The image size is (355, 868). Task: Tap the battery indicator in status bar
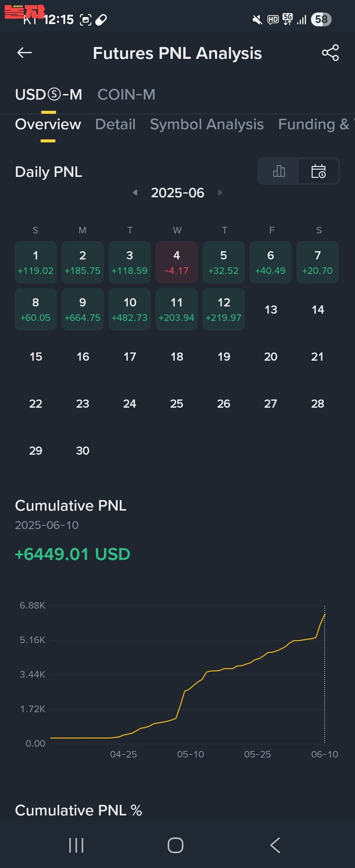(x=321, y=19)
